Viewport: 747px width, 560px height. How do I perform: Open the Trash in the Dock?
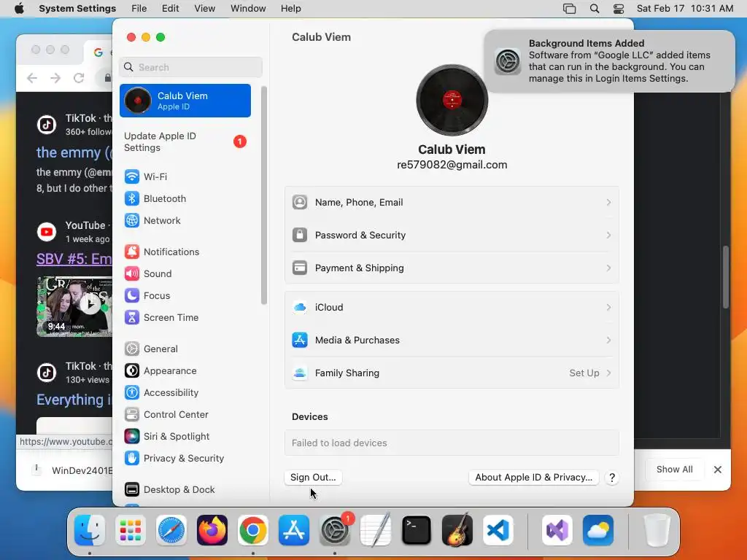(657, 531)
